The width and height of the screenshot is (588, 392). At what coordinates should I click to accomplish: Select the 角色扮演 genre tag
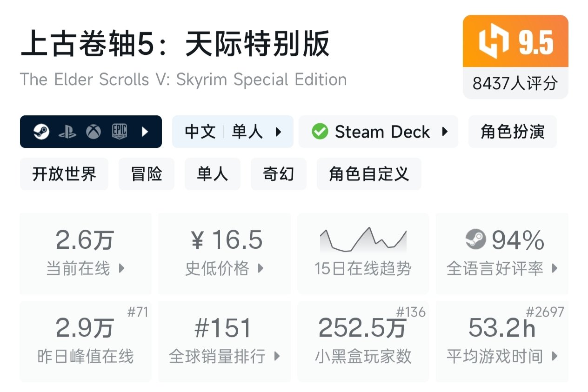(x=512, y=132)
